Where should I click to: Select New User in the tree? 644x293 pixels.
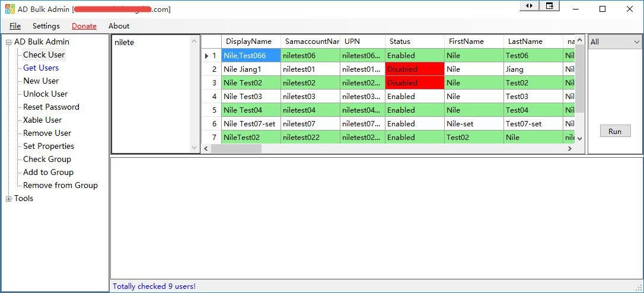click(x=41, y=81)
